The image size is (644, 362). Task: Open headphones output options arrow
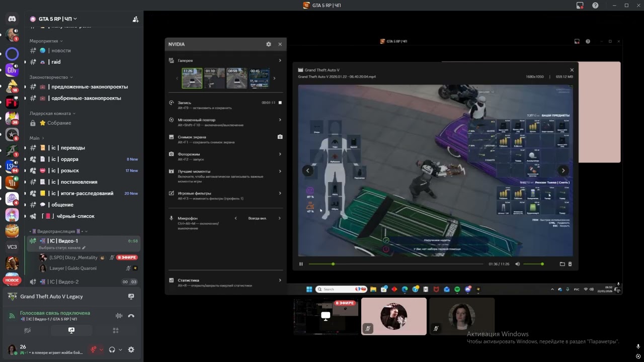[120, 349]
